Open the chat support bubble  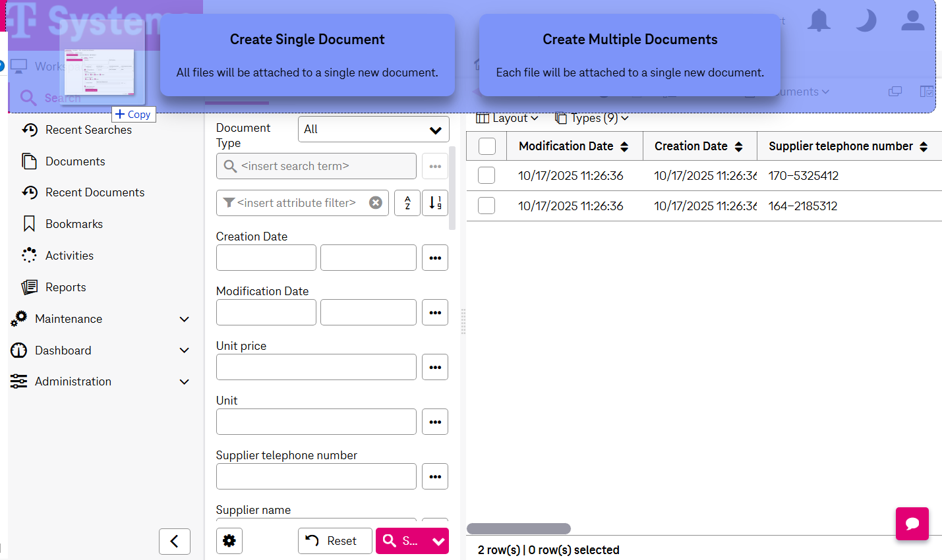912,524
